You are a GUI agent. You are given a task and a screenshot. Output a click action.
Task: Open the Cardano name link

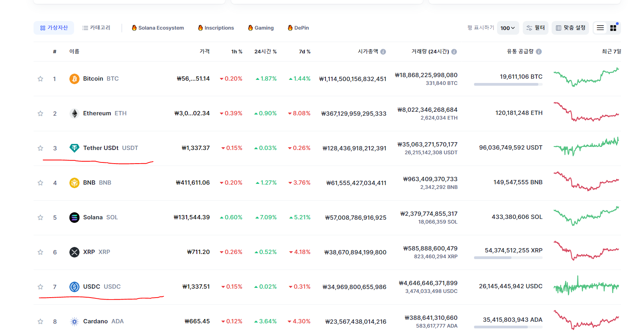tap(95, 321)
